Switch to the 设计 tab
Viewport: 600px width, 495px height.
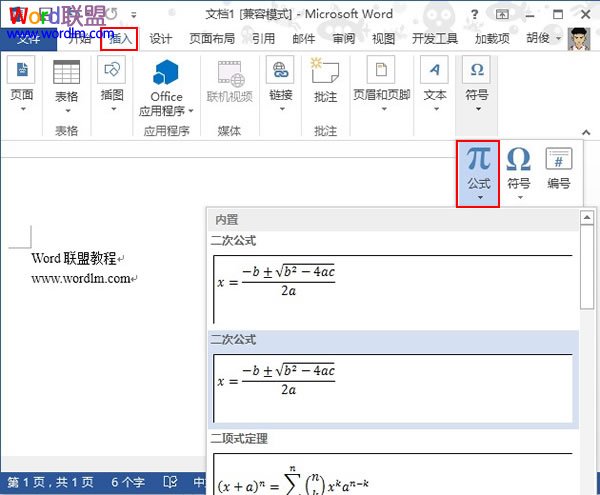(160, 39)
